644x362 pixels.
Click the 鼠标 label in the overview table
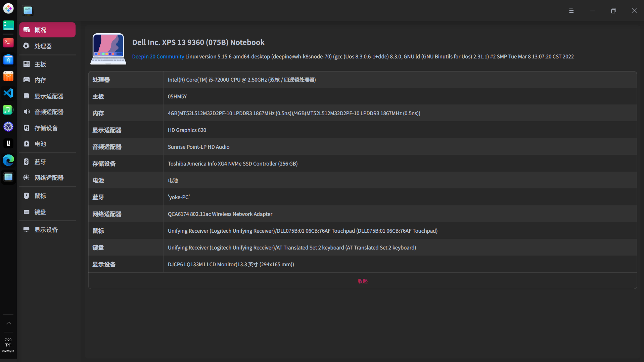point(98,231)
